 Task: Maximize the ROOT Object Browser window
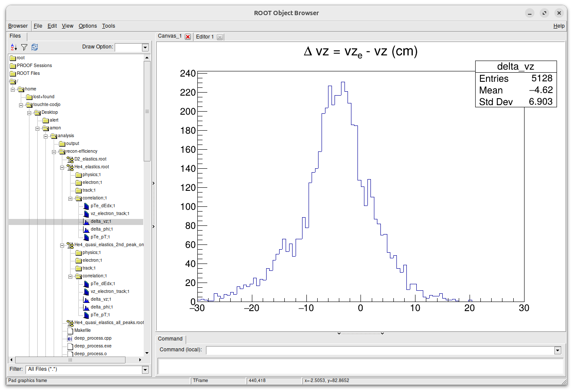tap(544, 13)
